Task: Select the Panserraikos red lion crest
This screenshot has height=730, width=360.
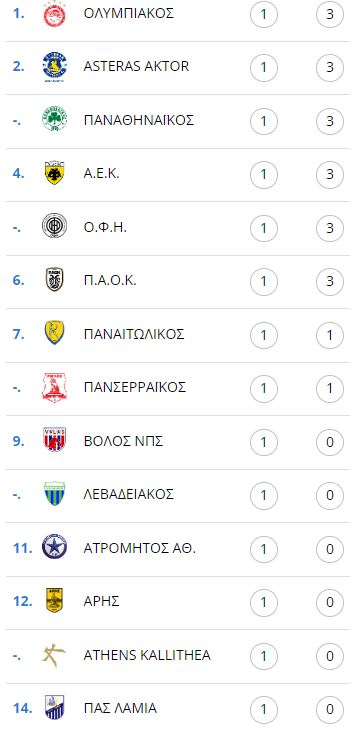Action: click(54, 387)
